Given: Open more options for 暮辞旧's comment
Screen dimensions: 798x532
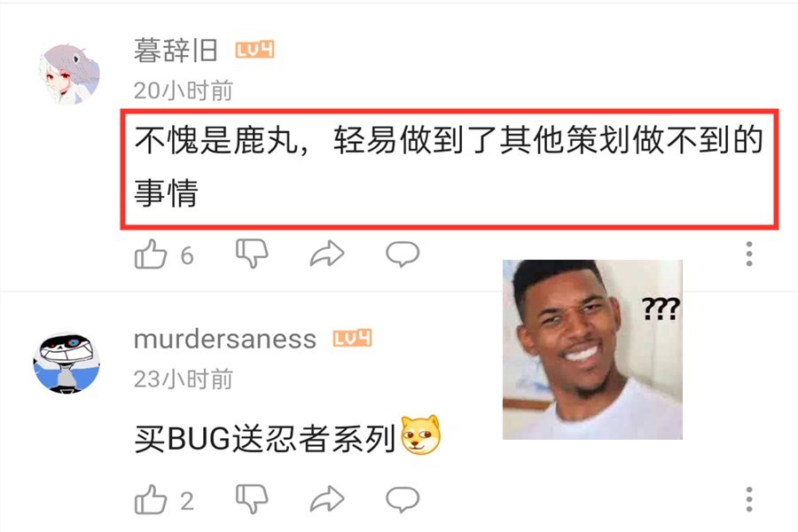Looking at the screenshot, I should [x=749, y=254].
